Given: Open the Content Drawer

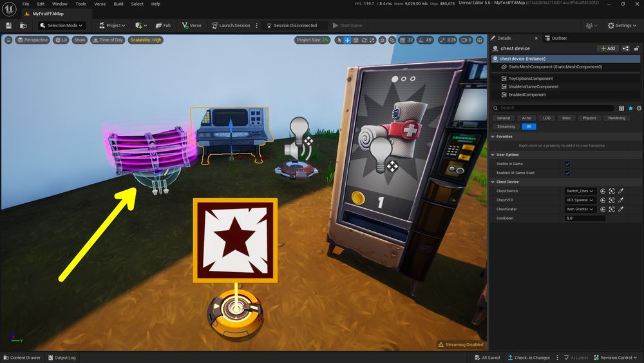Looking at the screenshot, I should [22, 358].
